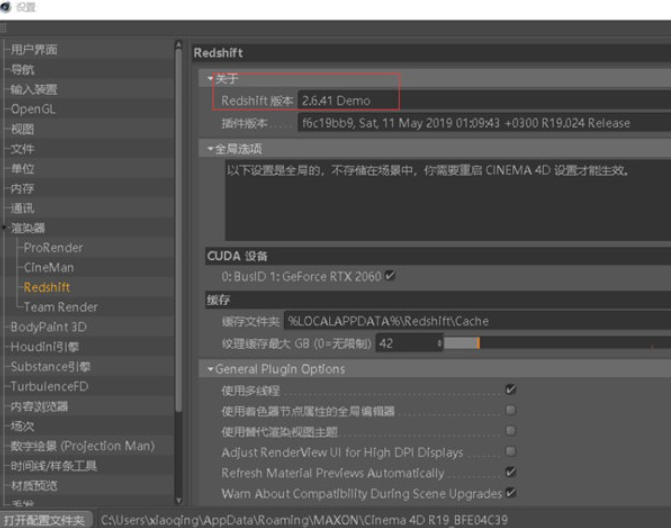Select 用户界面 in the preferences tree
This screenshot has height=528, width=672.
coord(34,50)
